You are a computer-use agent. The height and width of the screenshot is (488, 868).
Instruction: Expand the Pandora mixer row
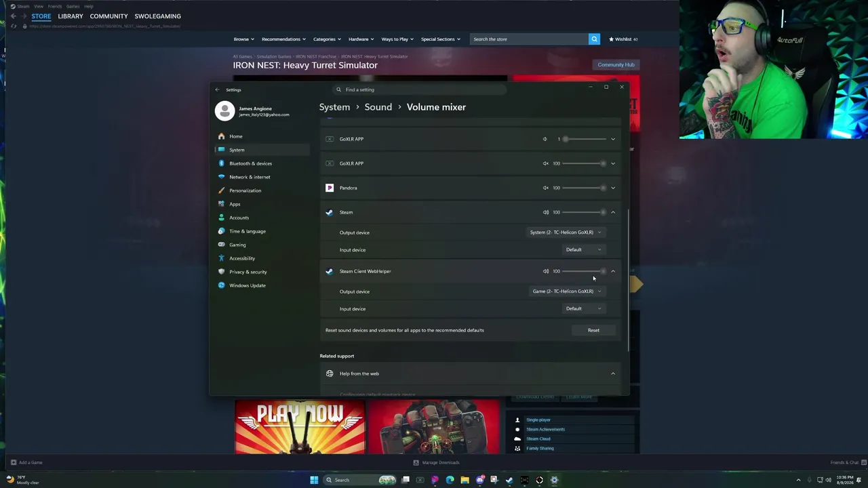(x=613, y=188)
